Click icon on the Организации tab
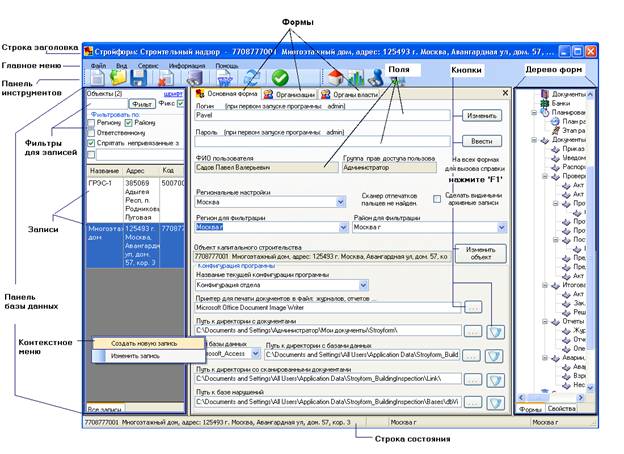Image resolution: width=624 pixels, height=454 pixels. pos(268,94)
